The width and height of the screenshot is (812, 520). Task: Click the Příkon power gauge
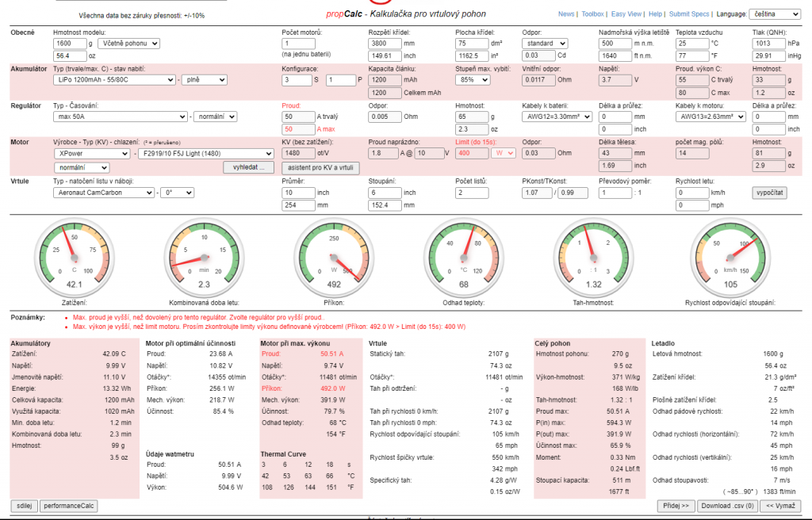point(334,256)
